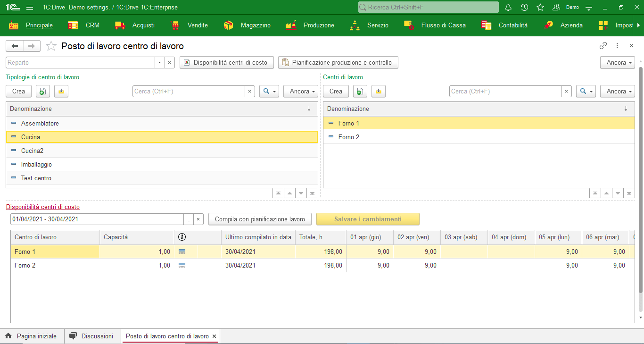Open the period selection ellipsis button
This screenshot has height=344, width=644.
(188, 219)
